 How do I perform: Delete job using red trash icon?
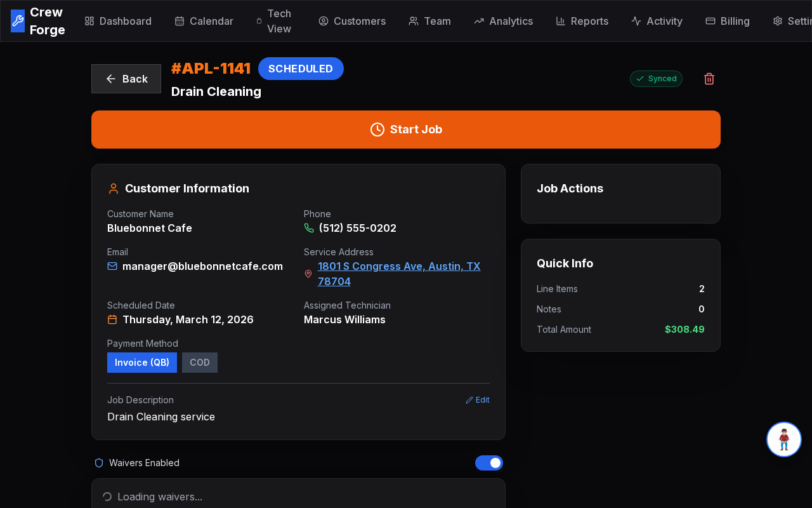click(x=709, y=79)
